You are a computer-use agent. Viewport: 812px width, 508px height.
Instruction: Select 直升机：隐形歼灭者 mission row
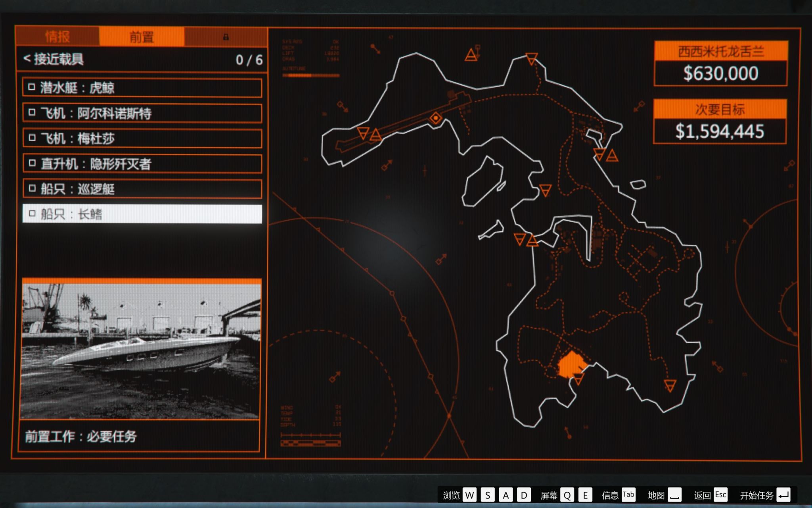click(142, 164)
